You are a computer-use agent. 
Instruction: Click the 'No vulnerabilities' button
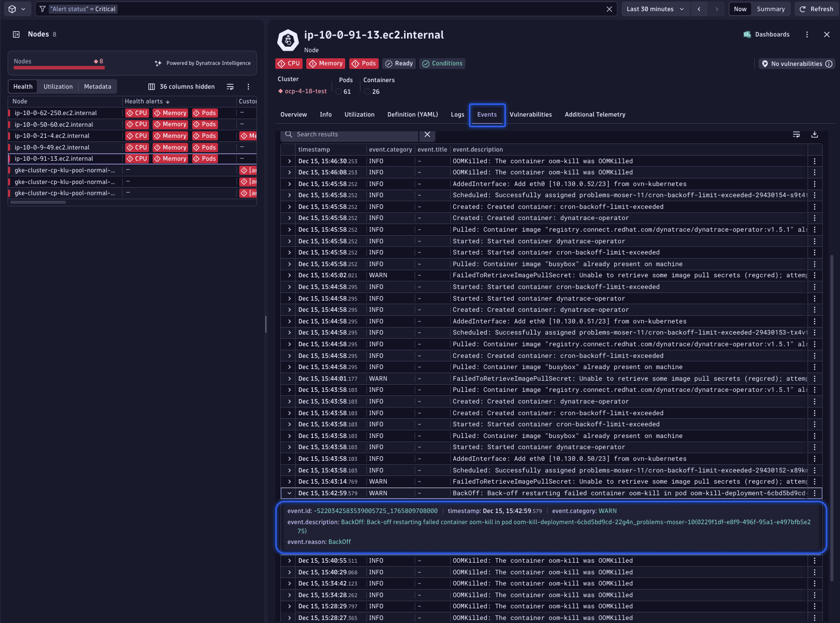tap(796, 63)
